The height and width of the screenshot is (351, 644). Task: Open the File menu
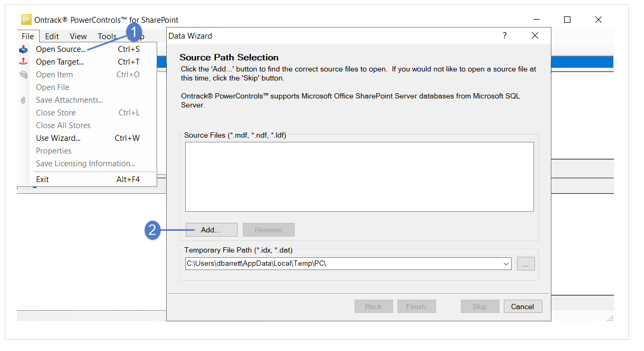point(28,36)
